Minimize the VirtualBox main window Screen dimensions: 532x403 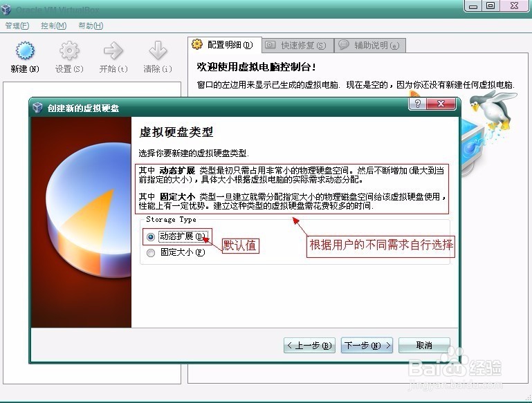473,6
